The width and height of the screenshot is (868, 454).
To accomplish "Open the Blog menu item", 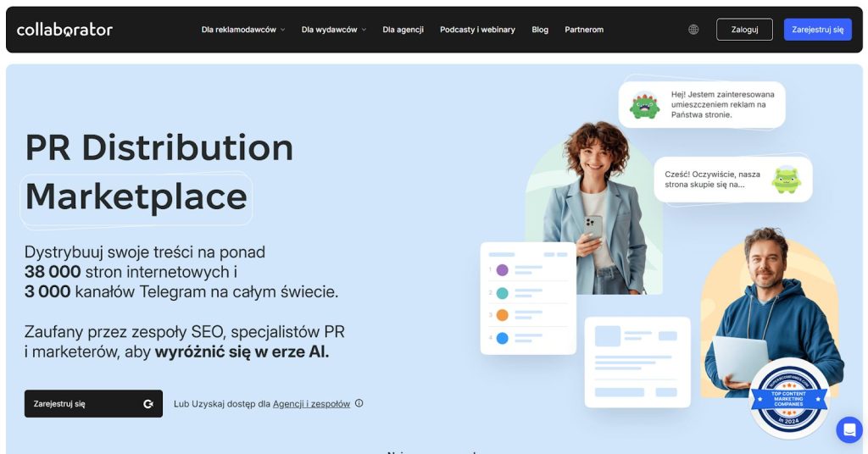I will pyautogui.click(x=540, y=30).
